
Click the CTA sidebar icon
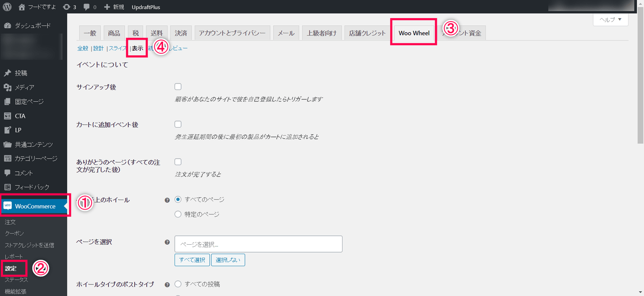click(8, 116)
